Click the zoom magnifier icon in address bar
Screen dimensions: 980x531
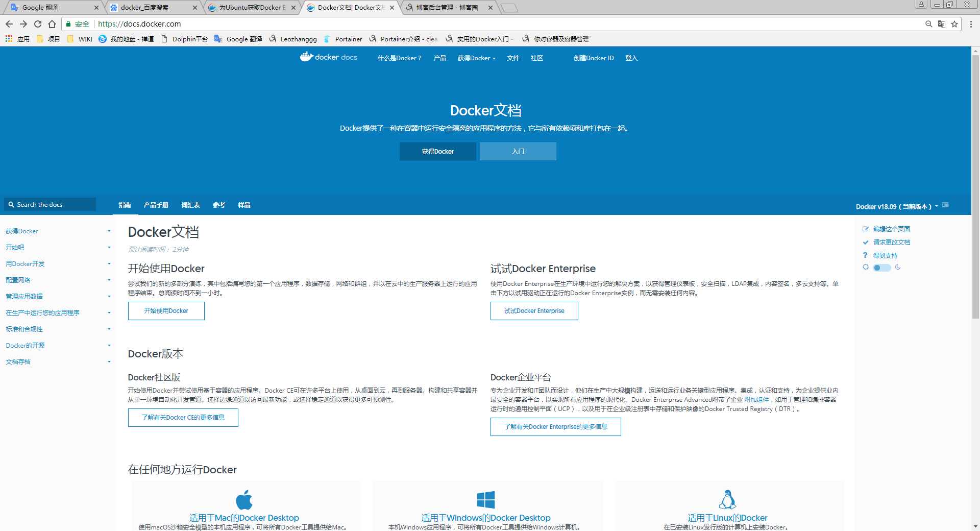point(928,24)
